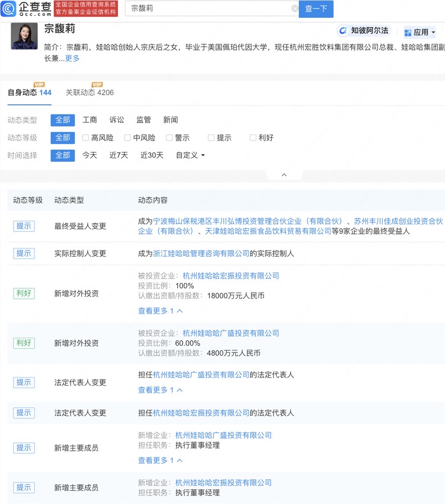Click the 查一下 search button
The image size is (445, 504).
316,9
